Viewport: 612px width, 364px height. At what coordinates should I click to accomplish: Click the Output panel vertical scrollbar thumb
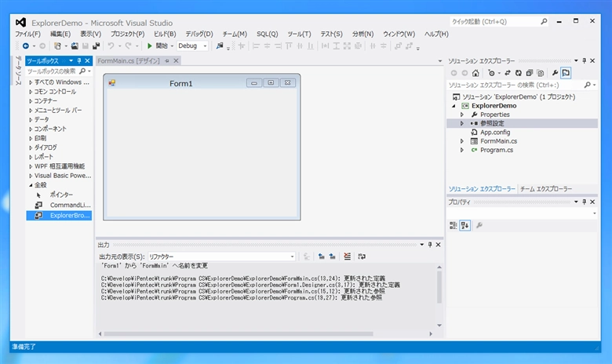pyautogui.click(x=439, y=287)
